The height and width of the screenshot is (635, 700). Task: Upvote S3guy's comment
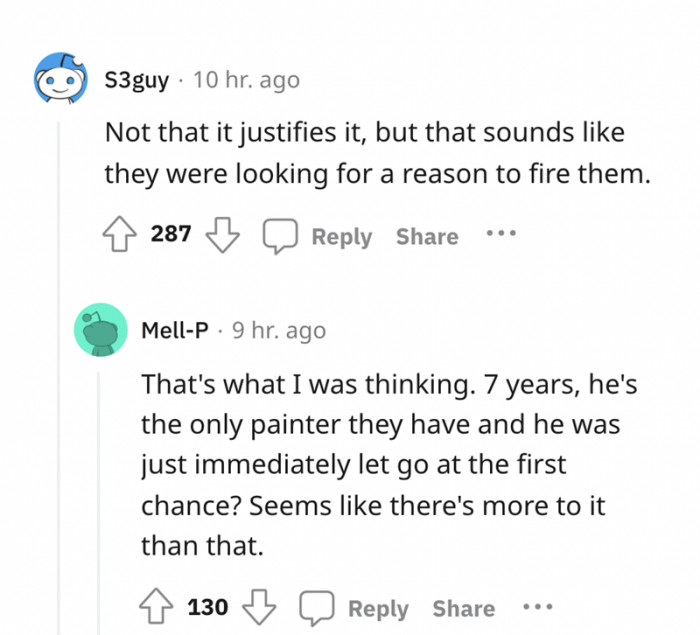pos(120,236)
